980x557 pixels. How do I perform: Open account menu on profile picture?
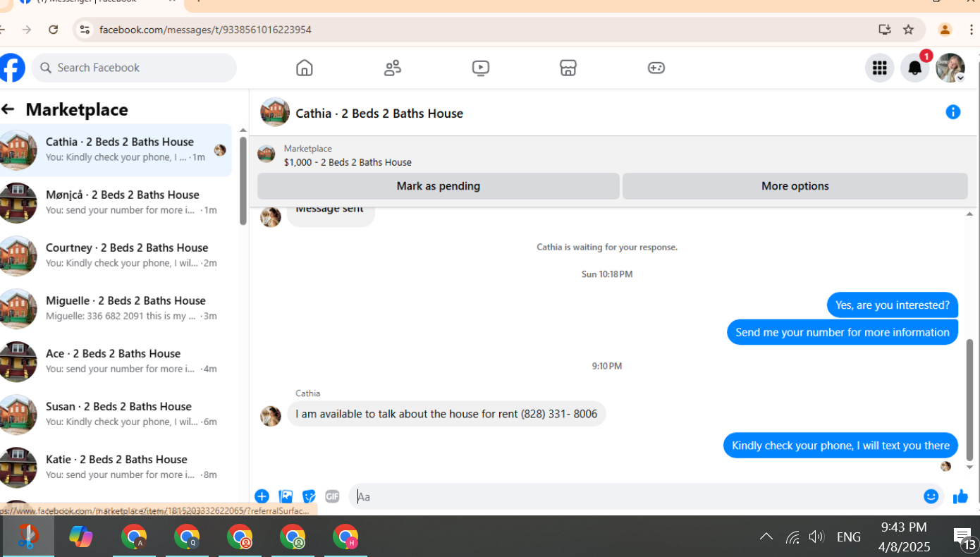coord(950,68)
